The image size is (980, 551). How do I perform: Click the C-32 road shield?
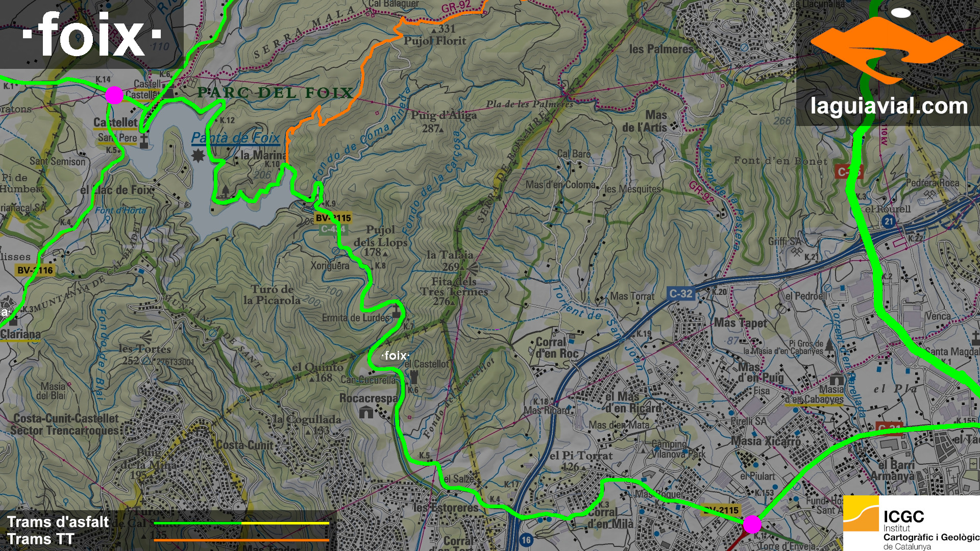681,294
